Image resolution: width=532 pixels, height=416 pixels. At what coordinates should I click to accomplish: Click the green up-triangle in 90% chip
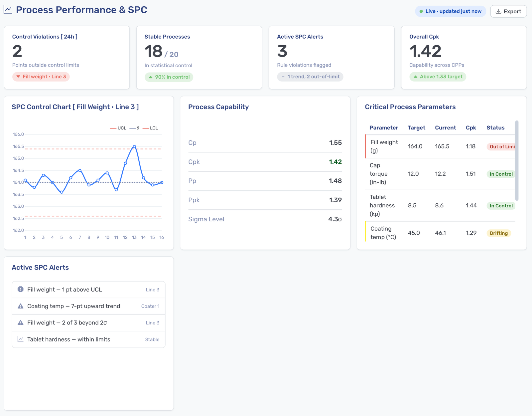point(151,77)
